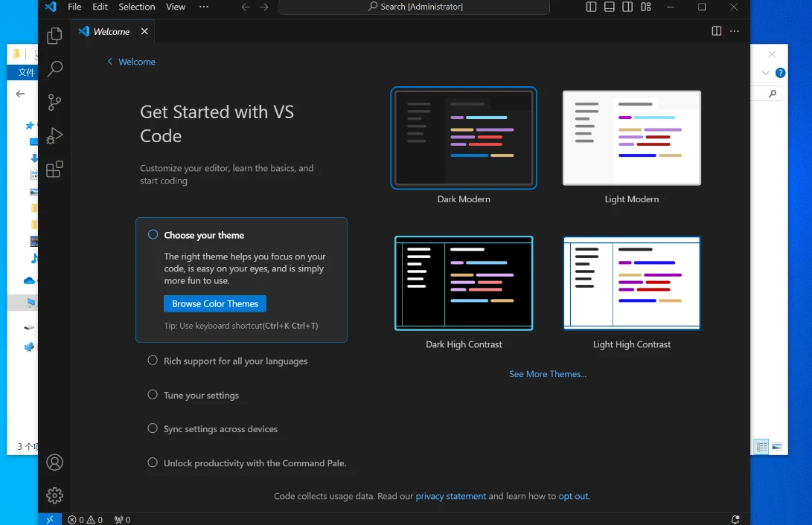This screenshot has height=525, width=812.
Task: Open the Selection menu
Action: point(137,7)
